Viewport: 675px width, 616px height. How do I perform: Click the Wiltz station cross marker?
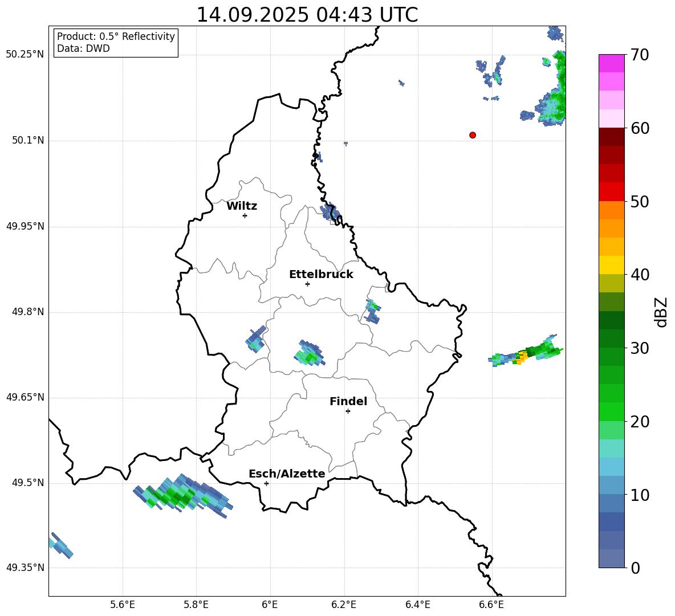[245, 215]
